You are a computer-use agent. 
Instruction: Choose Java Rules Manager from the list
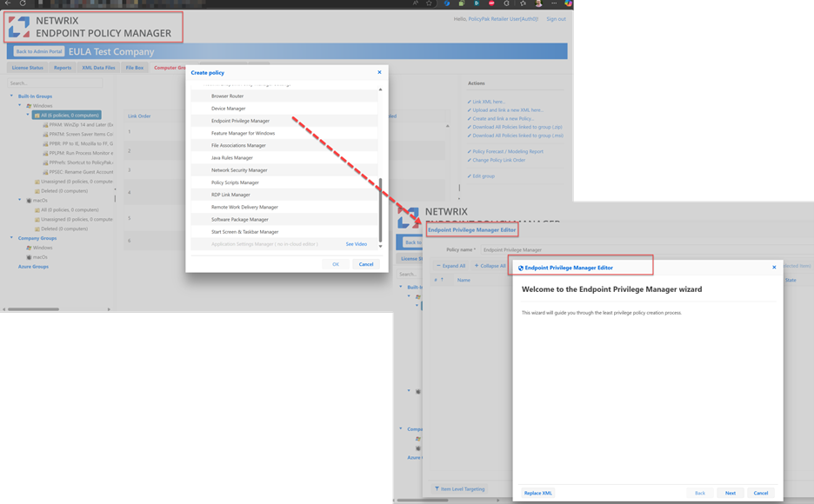[232, 158]
